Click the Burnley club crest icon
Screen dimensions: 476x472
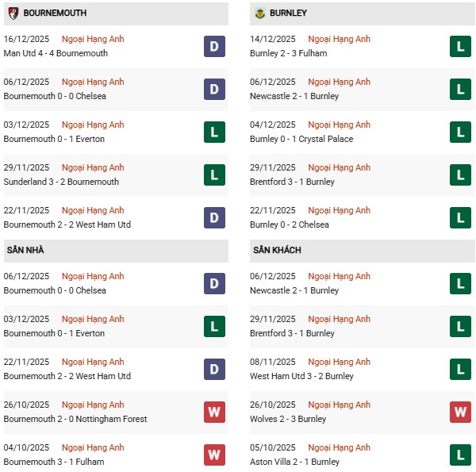[259, 13]
